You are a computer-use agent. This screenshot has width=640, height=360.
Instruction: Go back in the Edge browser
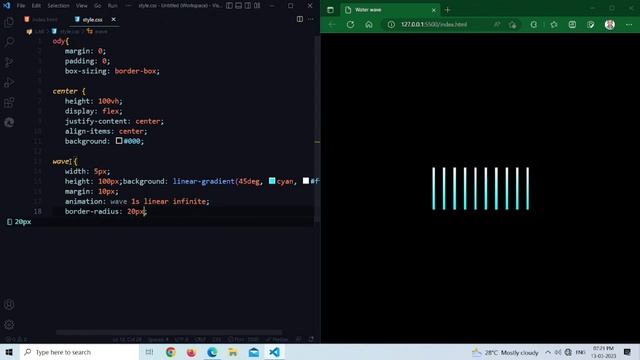point(332,24)
